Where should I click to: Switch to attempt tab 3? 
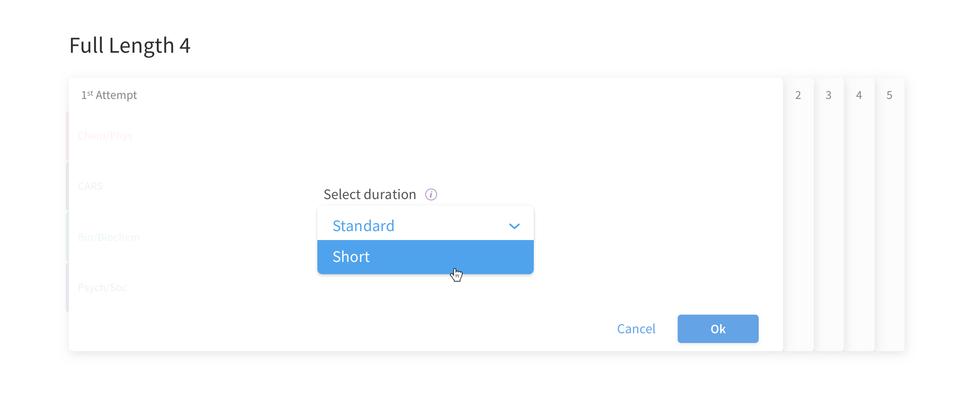click(x=828, y=95)
